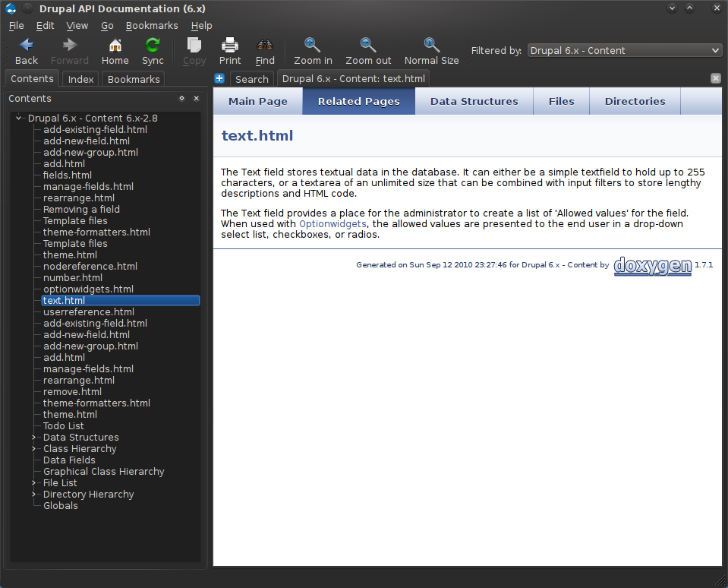Image resolution: width=728 pixels, height=588 pixels.
Task: Close the Contents panel with the X
Action: (x=197, y=98)
